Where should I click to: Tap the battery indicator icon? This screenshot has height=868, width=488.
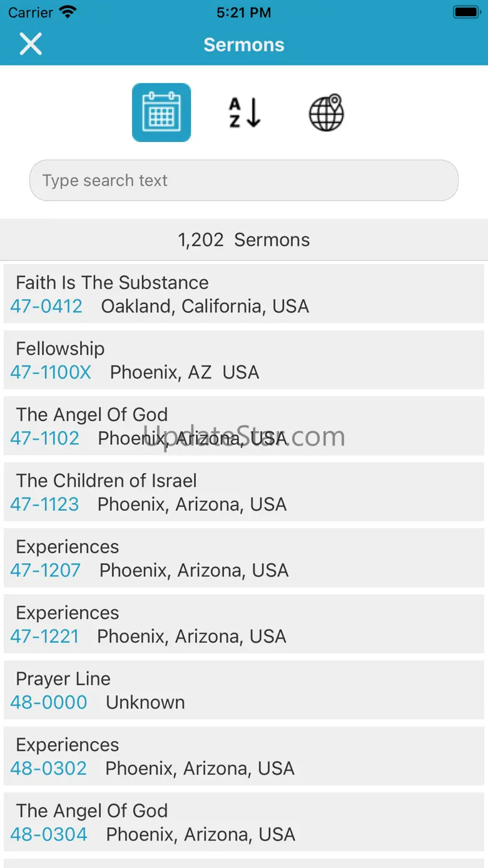point(465,12)
